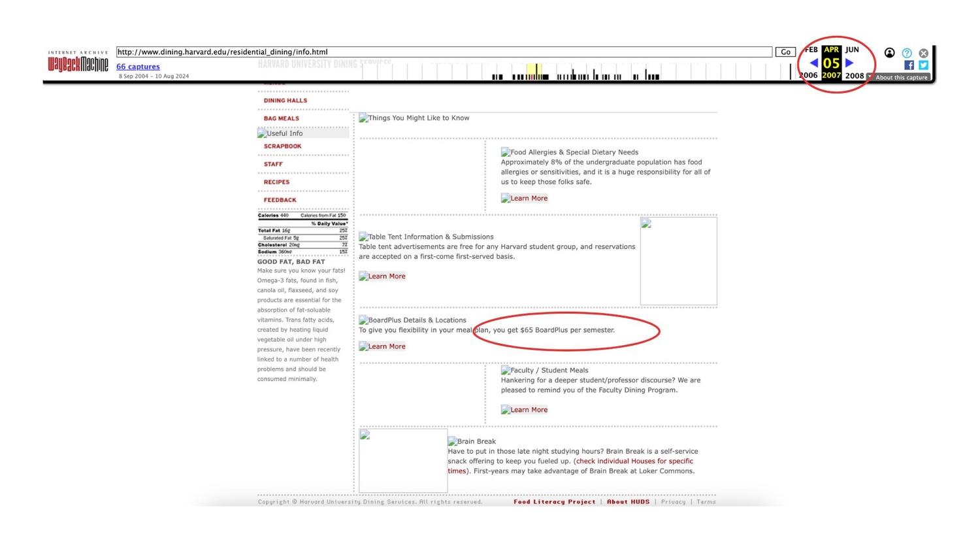This screenshot has height=551, width=980.
Task: Share this capture on Twitter
Action: 923,65
